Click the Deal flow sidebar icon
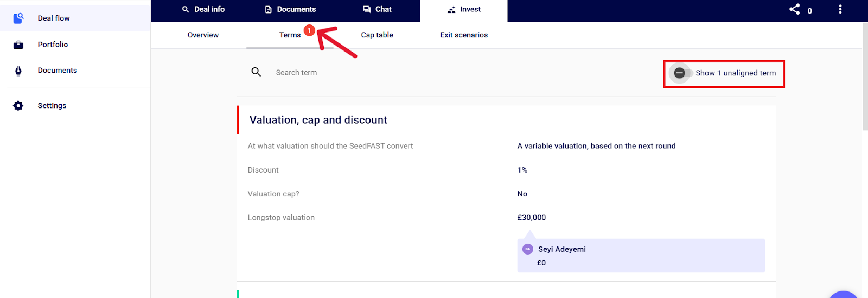Viewport: 868px width, 298px height. 18,18
